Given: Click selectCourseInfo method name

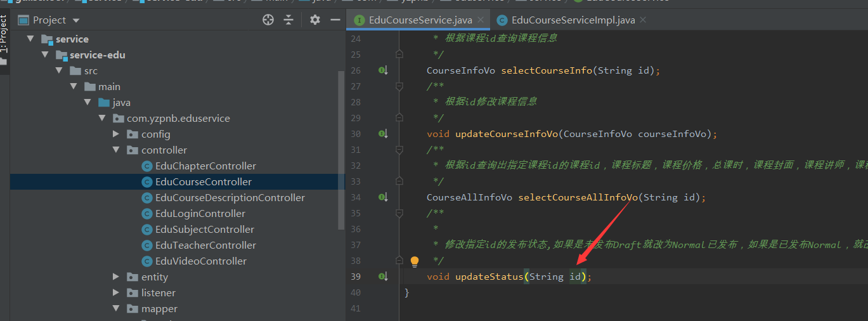Looking at the screenshot, I should [547, 70].
